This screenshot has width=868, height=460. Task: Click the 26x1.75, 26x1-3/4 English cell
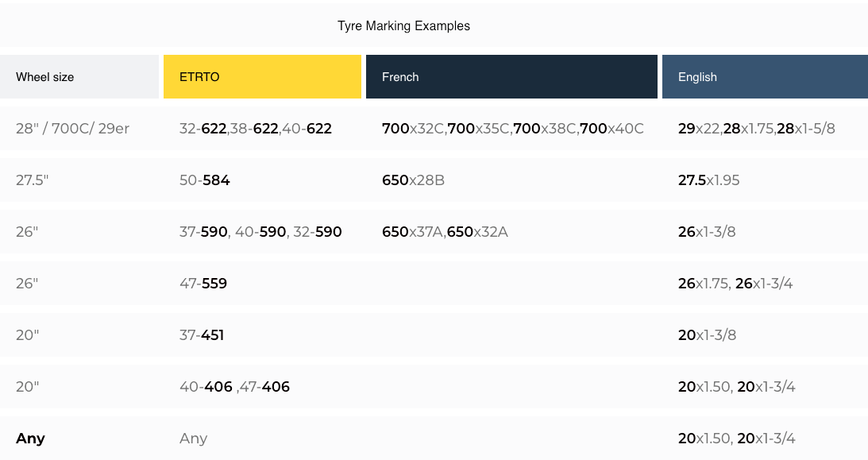point(735,284)
